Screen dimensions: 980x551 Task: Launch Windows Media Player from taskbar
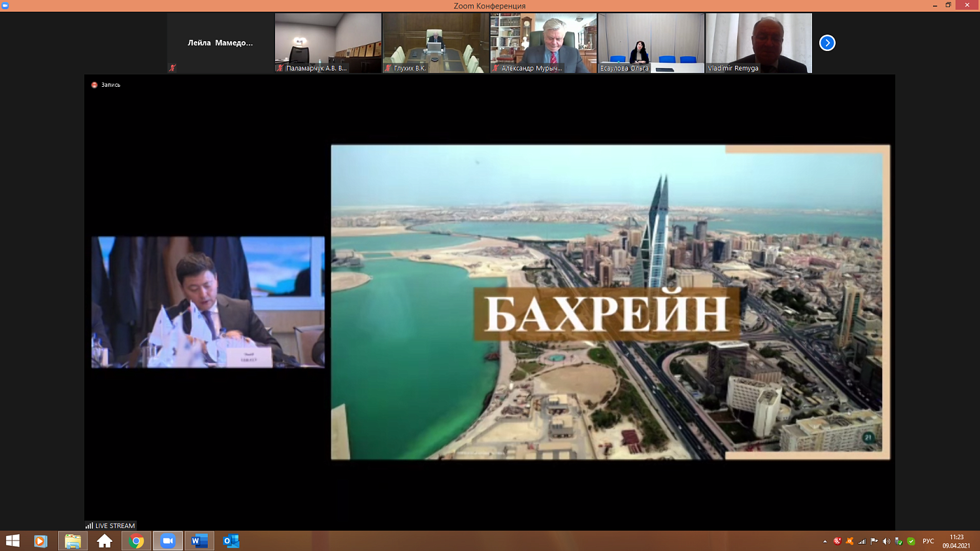tap(41, 541)
